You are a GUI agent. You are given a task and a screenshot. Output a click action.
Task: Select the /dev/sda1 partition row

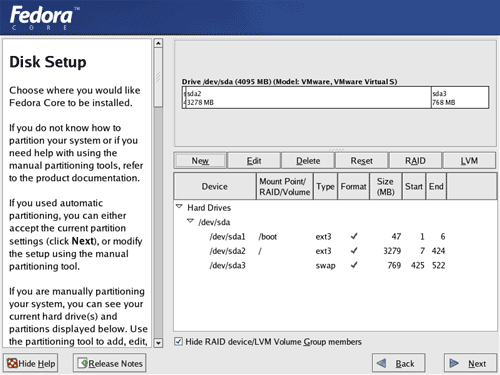click(335, 236)
